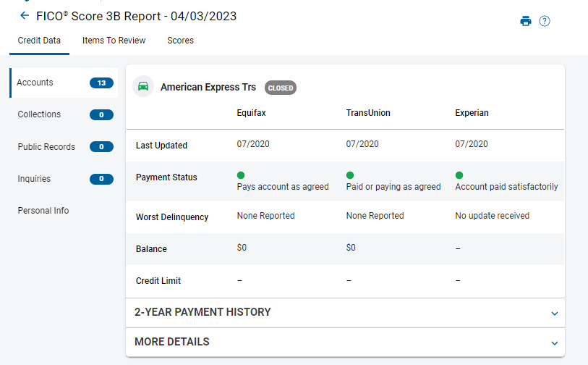Click TransUnion balance value $0

(351, 248)
